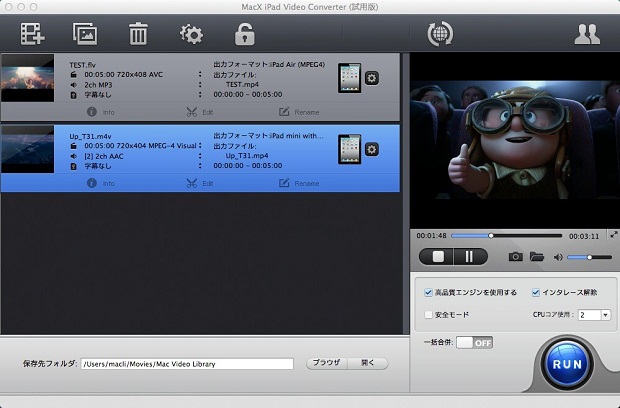Expand subtitle selector for TEST.flv

pos(200,94)
